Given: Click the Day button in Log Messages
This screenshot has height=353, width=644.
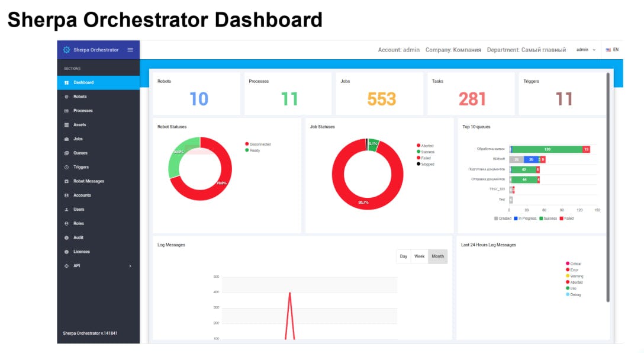Looking at the screenshot, I should (403, 256).
